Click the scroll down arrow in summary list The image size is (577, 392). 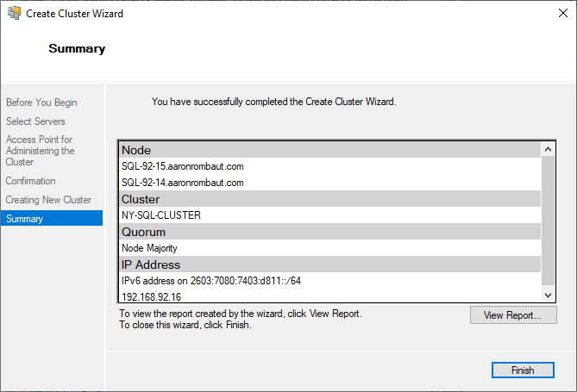point(549,295)
